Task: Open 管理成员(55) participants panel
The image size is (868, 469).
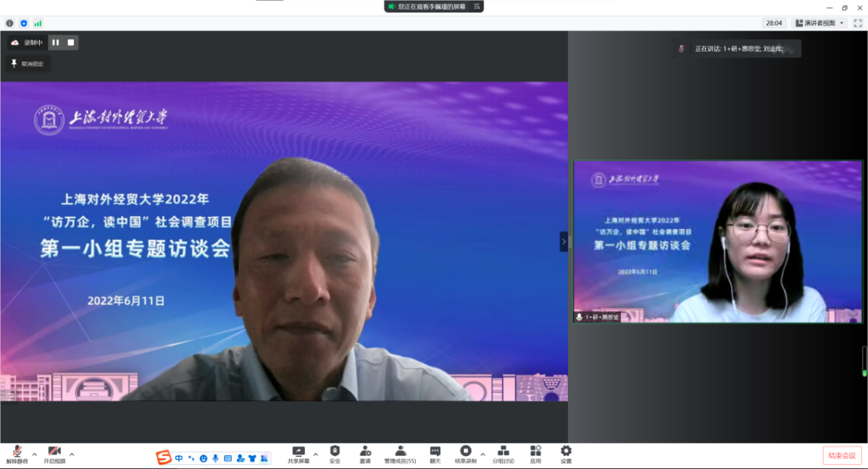Action: pos(400,454)
